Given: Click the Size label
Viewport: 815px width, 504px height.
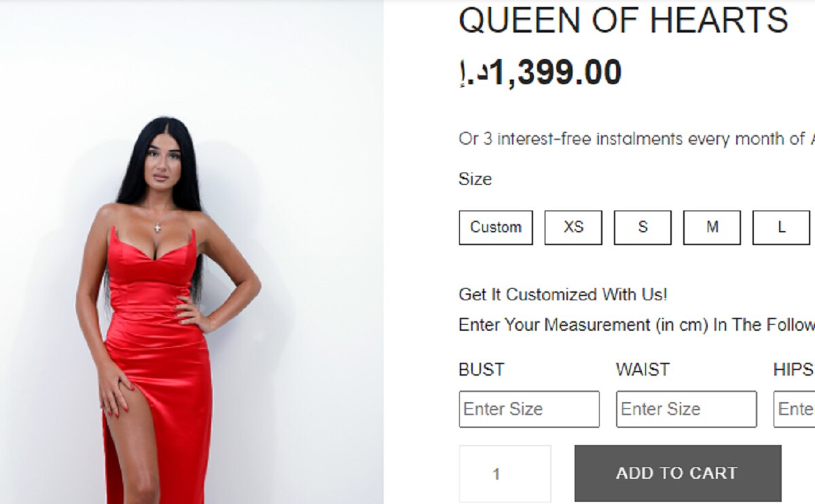Looking at the screenshot, I should [475, 179].
